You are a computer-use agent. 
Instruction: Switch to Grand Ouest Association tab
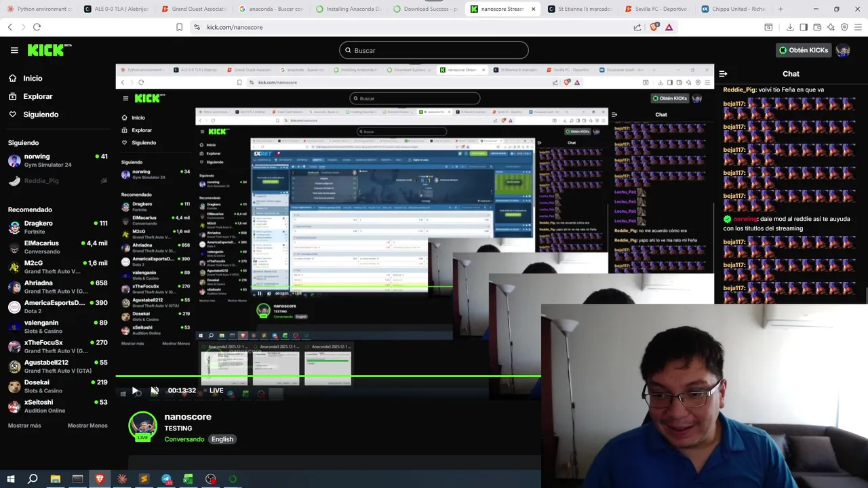[194, 9]
